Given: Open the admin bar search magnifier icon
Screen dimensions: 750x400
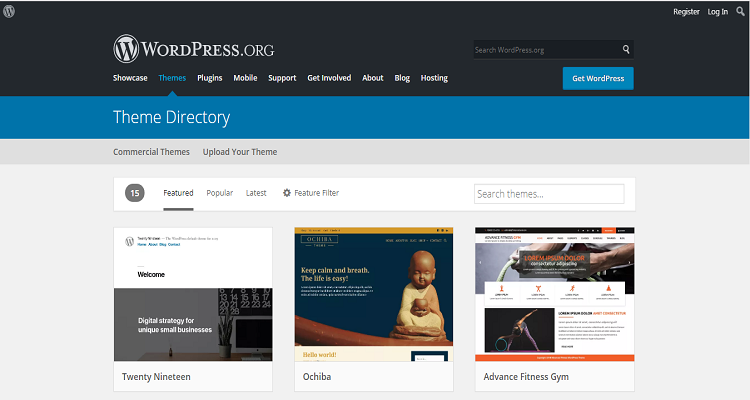Looking at the screenshot, I should [x=740, y=11].
